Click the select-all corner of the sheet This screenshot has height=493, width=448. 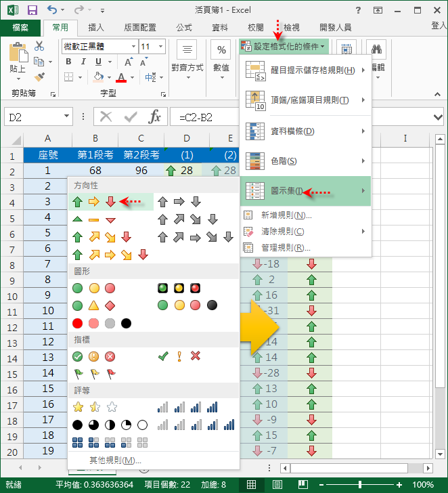12,139
